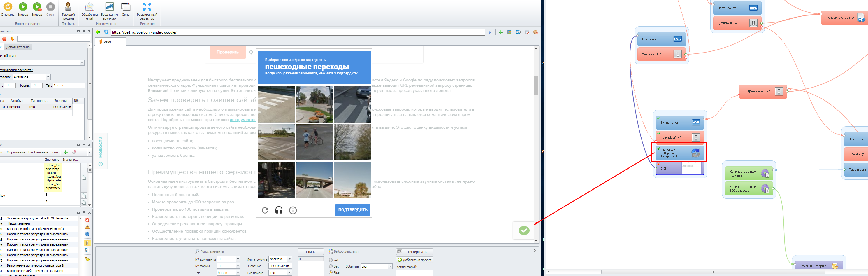
Task: Switch to the audio captcha challenge
Action: [x=279, y=210]
